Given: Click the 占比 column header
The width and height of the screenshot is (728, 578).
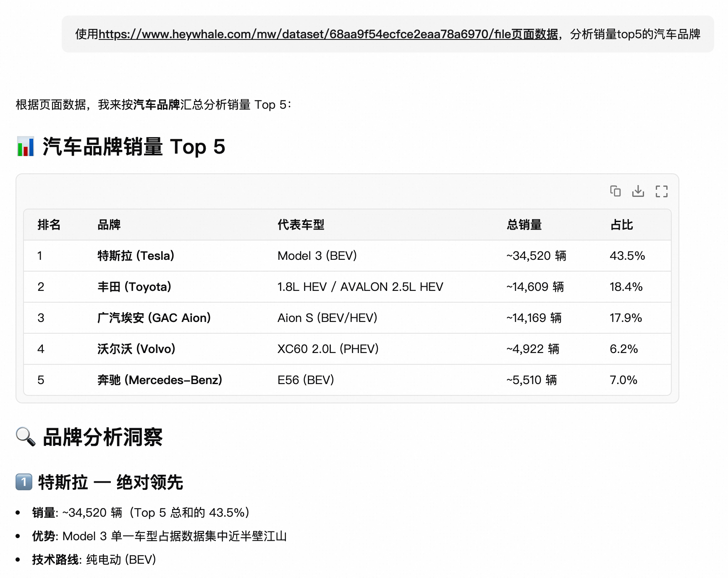Looking at the screenshot, I should pyautogui.click(x=621, y=225).
